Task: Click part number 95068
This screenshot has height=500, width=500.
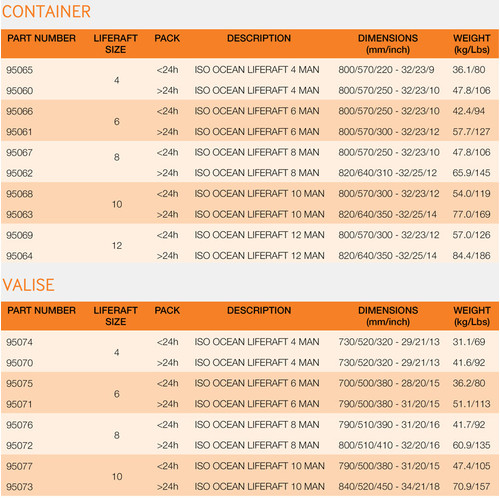Action: pyautogui.click(x=19, y=194)
